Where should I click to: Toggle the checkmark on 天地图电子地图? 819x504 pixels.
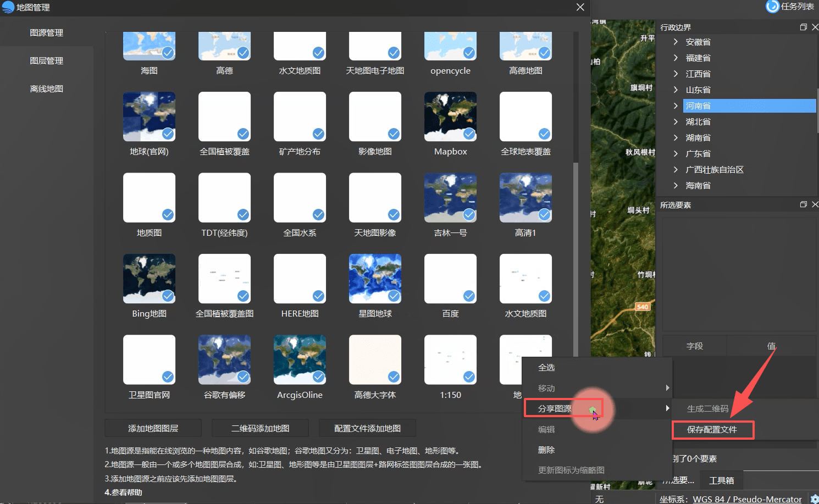(394, 53)
